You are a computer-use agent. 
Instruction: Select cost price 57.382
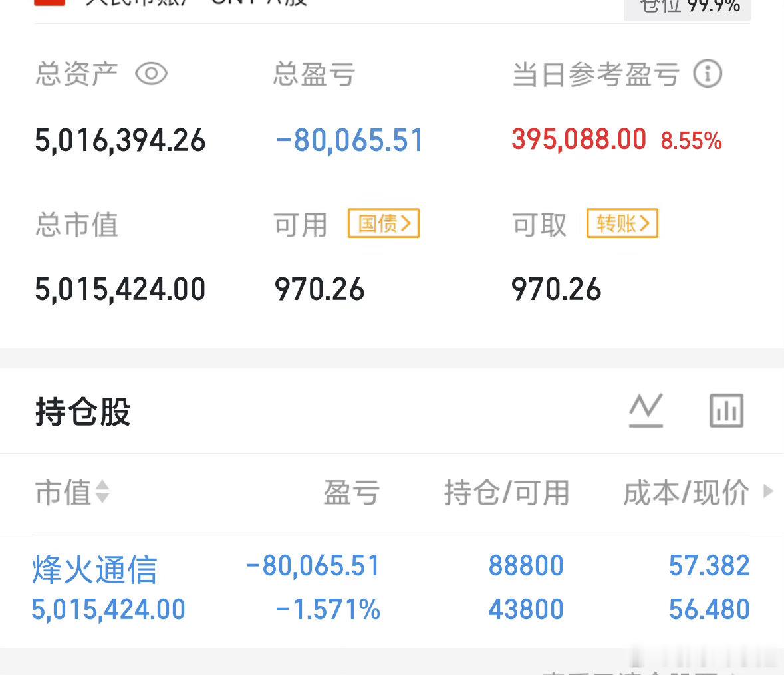709,565
